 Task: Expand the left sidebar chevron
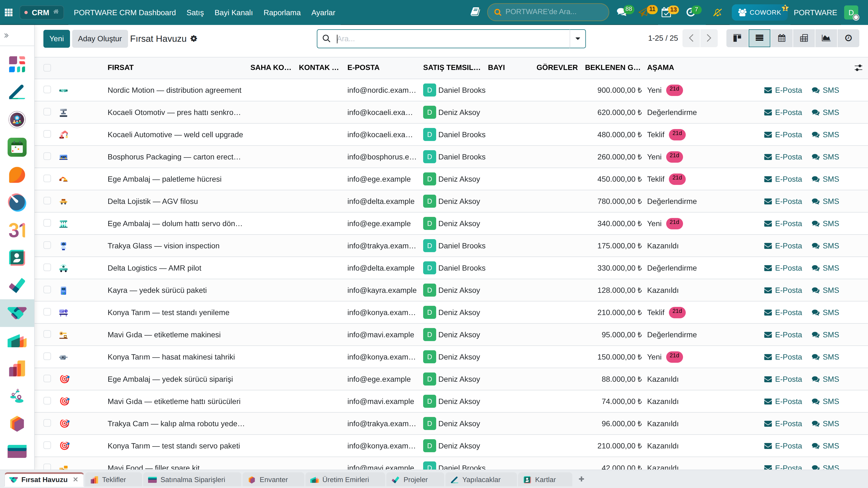point(7,35)
